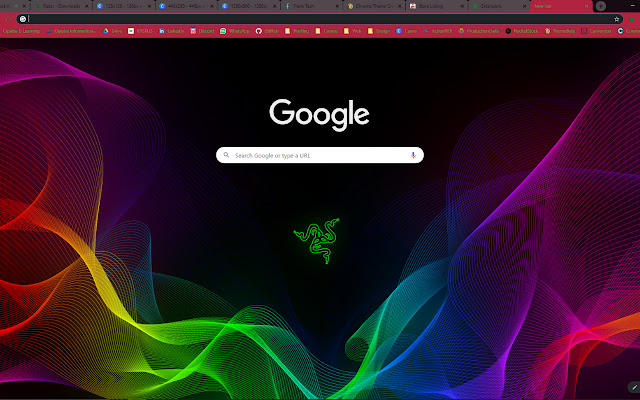Open the LinkedIn bookmark
Screen dimensions: 640x400
(x=171, y=31)
